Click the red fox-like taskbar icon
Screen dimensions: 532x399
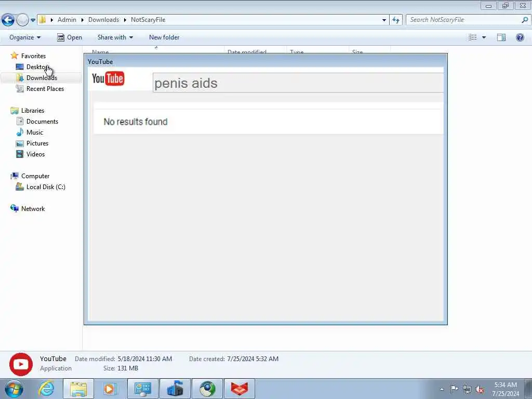pos(240,389)
